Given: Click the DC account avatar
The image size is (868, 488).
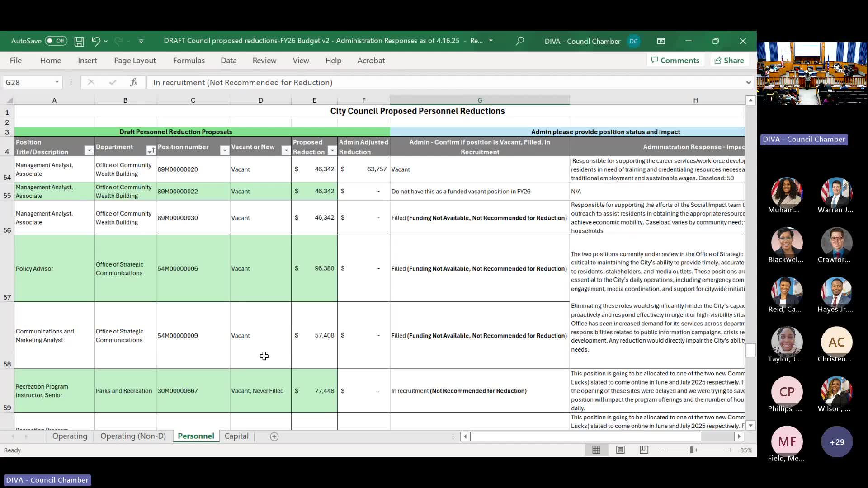Looking at the screenshot, I should pos(633,41).
